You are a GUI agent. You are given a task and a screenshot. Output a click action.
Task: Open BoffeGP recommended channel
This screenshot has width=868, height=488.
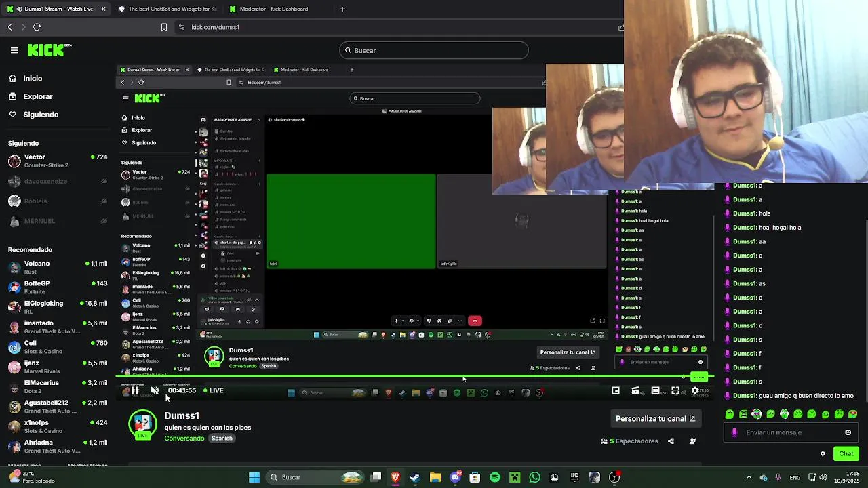58,287
